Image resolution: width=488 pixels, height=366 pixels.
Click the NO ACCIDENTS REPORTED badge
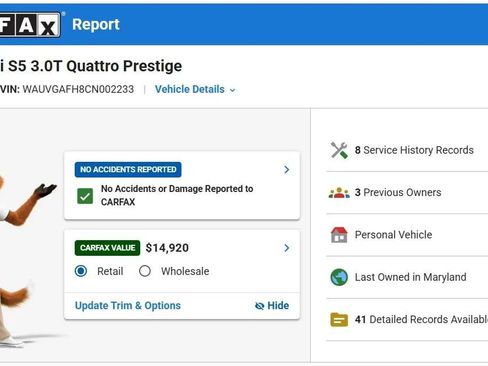click(x=128, y=169)
